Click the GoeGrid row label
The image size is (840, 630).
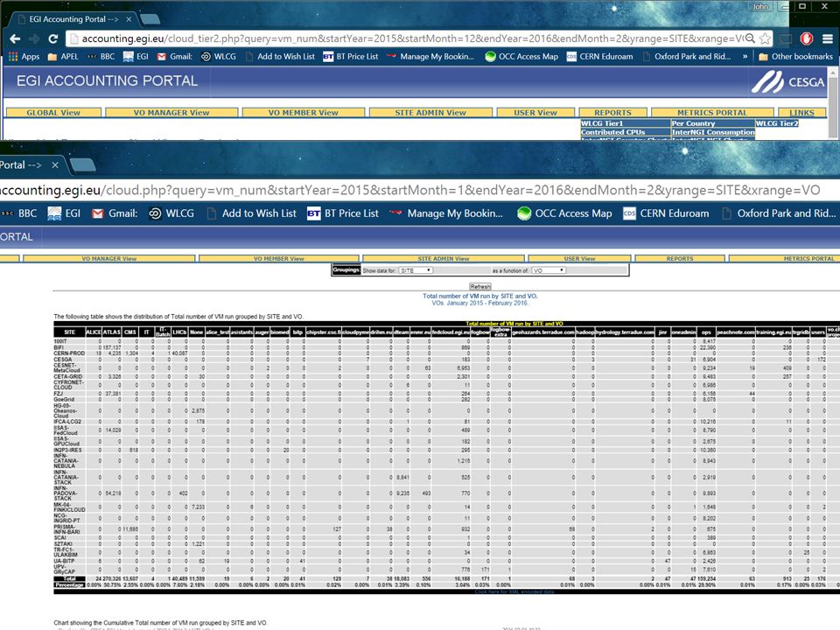coord(64,400)
